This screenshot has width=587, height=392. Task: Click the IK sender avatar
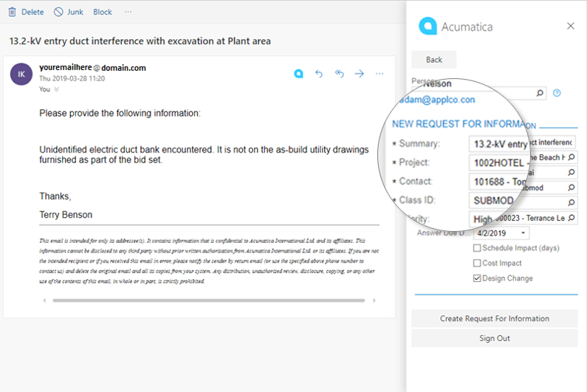click(21, 74)
